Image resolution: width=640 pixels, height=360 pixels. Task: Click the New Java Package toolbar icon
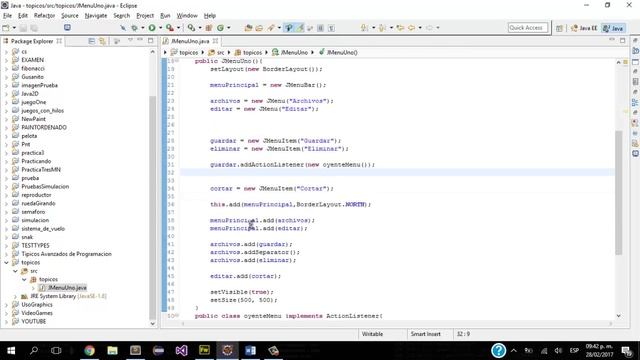pyautogui.click(x=209, y=28)
